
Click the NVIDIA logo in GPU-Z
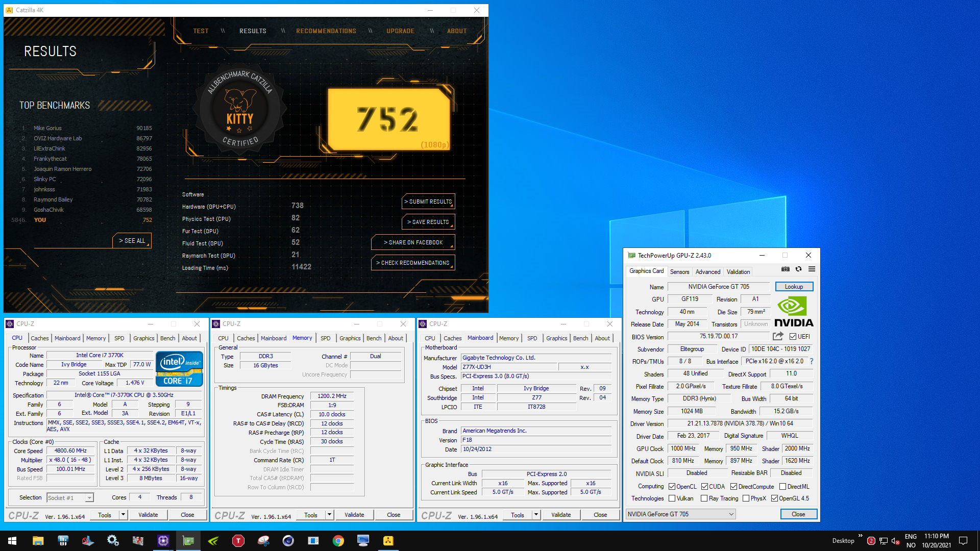794,312
